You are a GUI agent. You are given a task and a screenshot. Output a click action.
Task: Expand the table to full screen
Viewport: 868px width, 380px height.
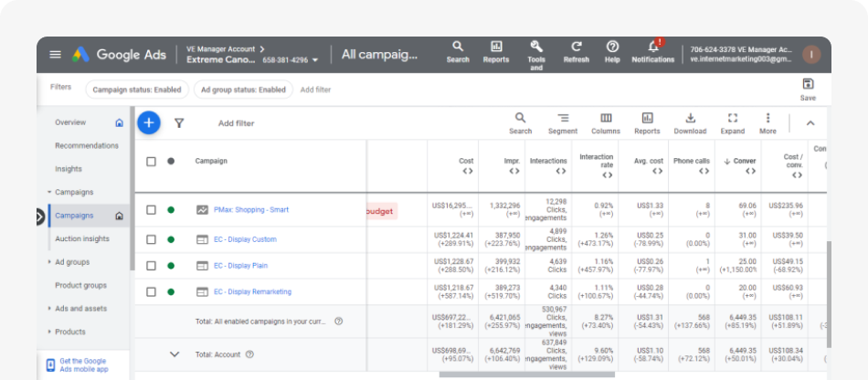pyautogui.click(x=733, y=123)
